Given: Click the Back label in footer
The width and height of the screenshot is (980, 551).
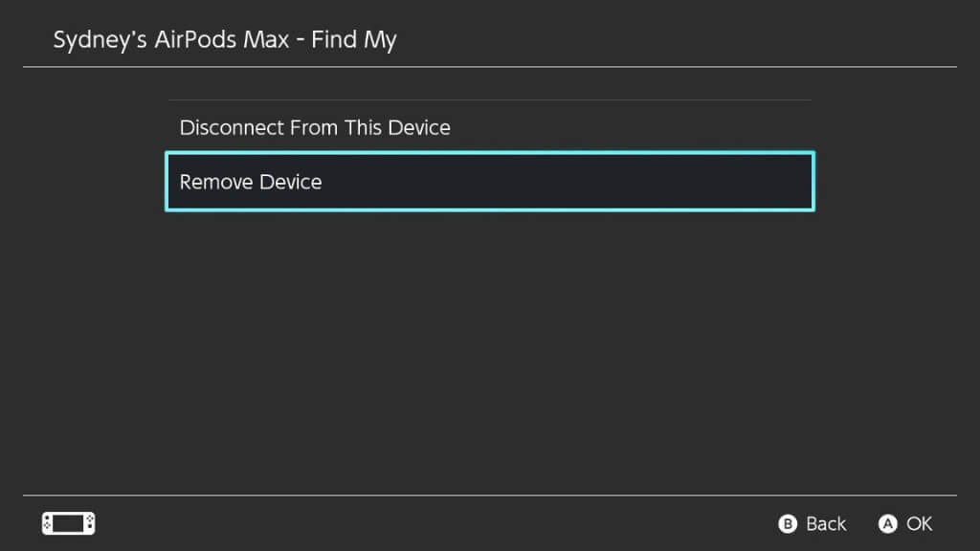Looking at the screenshot, I should pyautogui.click(x=825, y=523).
